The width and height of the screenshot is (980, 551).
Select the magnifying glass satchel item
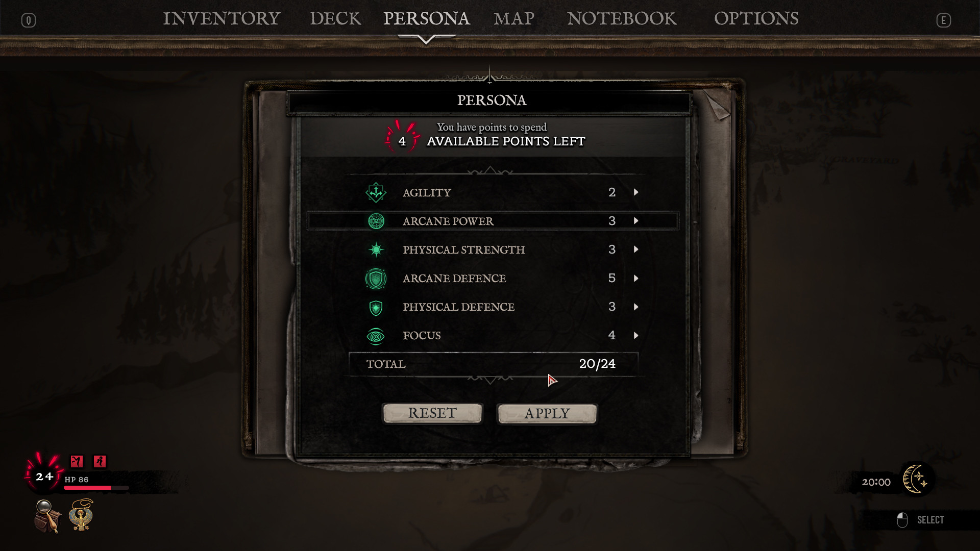click(x=47, y=516)
